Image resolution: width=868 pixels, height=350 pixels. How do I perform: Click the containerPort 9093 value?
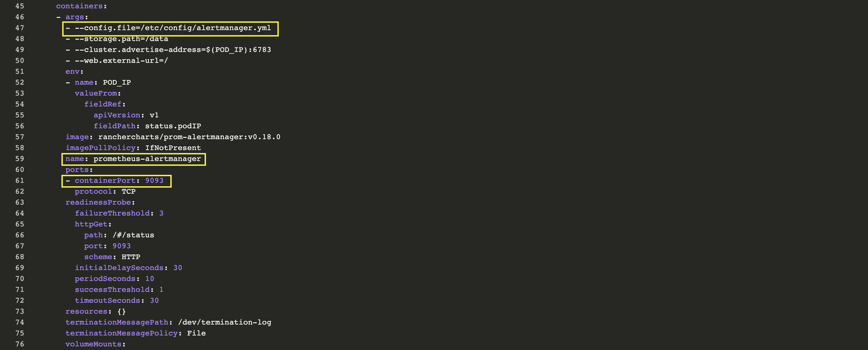154,181
